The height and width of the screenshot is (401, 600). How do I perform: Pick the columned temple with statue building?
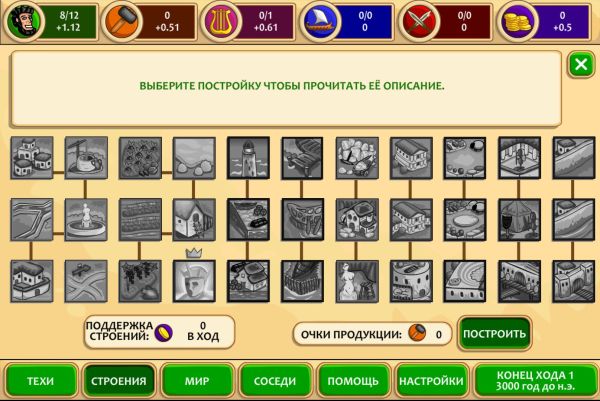tap(519, 158)
